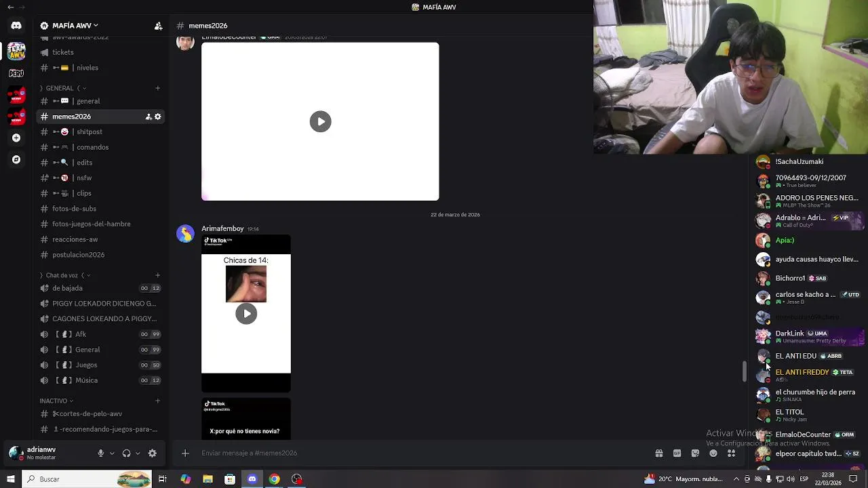Open sticker picker in message bar

click(x=695, y=453)
